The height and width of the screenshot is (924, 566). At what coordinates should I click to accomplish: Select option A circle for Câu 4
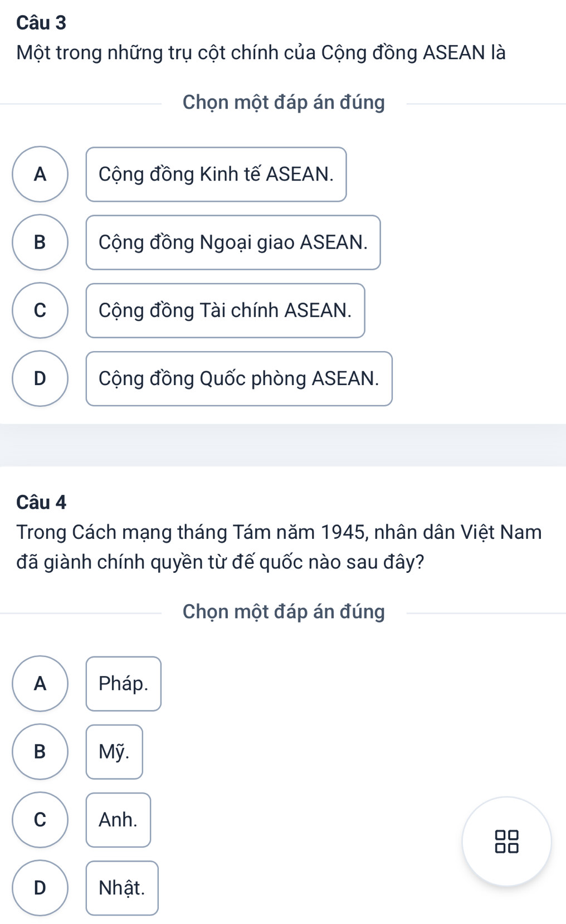[x=40, y=684]
